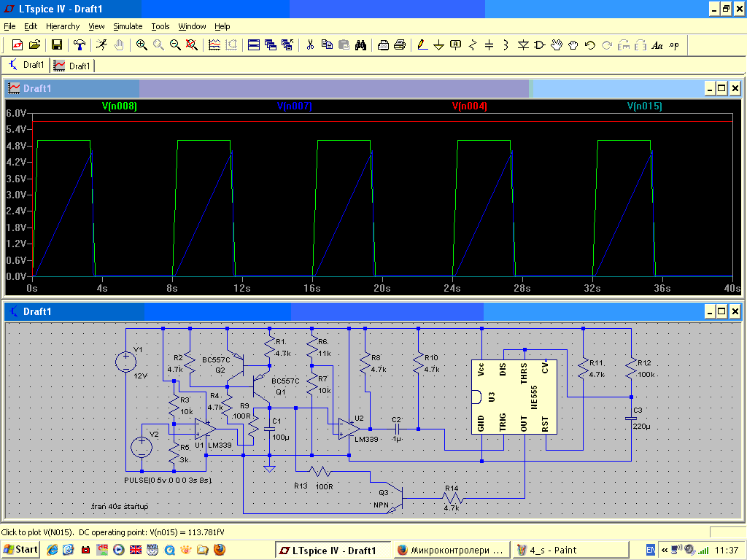
Task: Open the 4_s - Paint taskbar item
Action: tap(570, 550)
